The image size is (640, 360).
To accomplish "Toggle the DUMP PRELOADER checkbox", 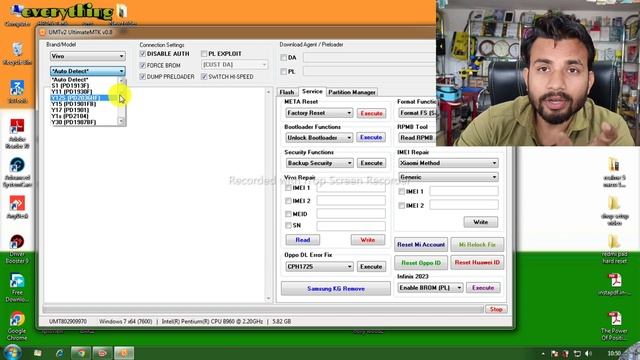I will coord(142,76).
